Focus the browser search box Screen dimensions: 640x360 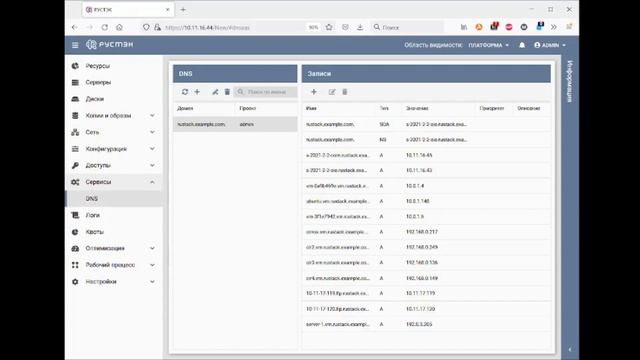pyautogui.click(x=408, y=27)
